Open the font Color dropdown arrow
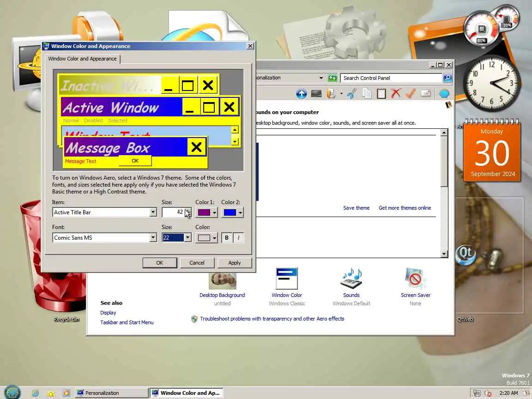The width and height of the screenshot is (532, 399). coord(214,238)
